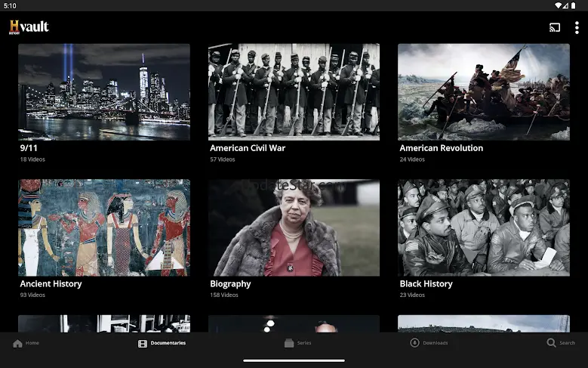Viewport: 588px width, 368px height.
Task: Tap the Home house icon
Action: (x=17, y=343)
